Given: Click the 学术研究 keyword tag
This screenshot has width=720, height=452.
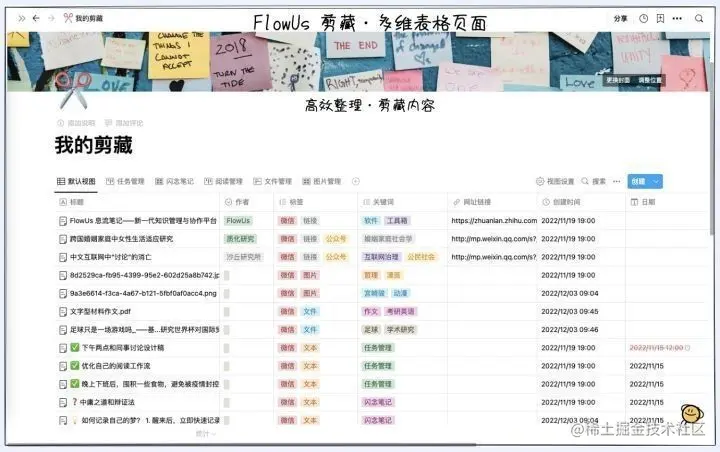Looking at the screenshot, I should coord(400,330).
